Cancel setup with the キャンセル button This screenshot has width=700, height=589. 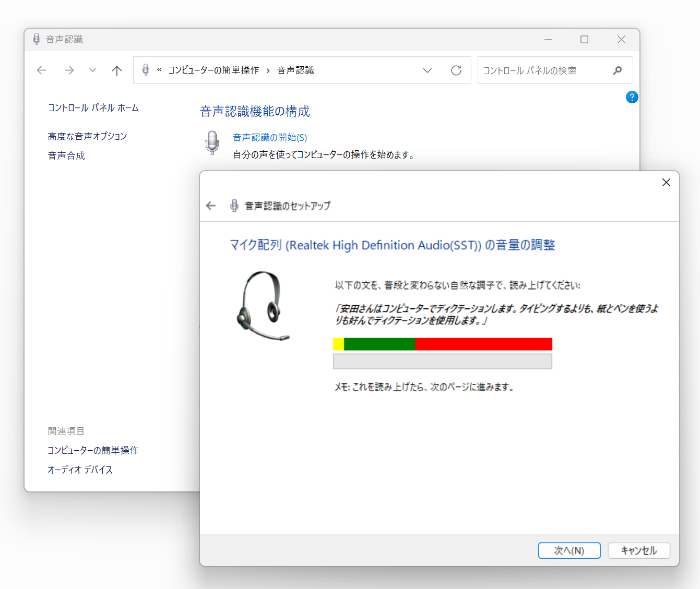coord(639,550)
